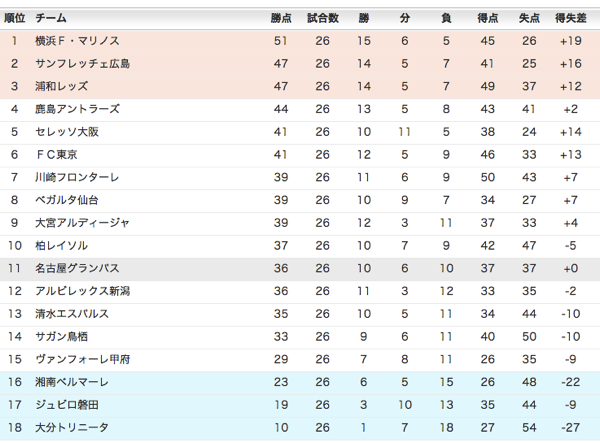Select ジュビロ磐田 in the relegation zone
This screenshot has height=443, width=600.
point(69,405)
